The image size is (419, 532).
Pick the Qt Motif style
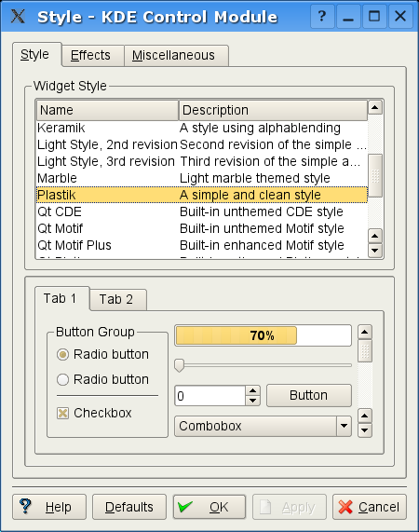[x=202, y=228]
